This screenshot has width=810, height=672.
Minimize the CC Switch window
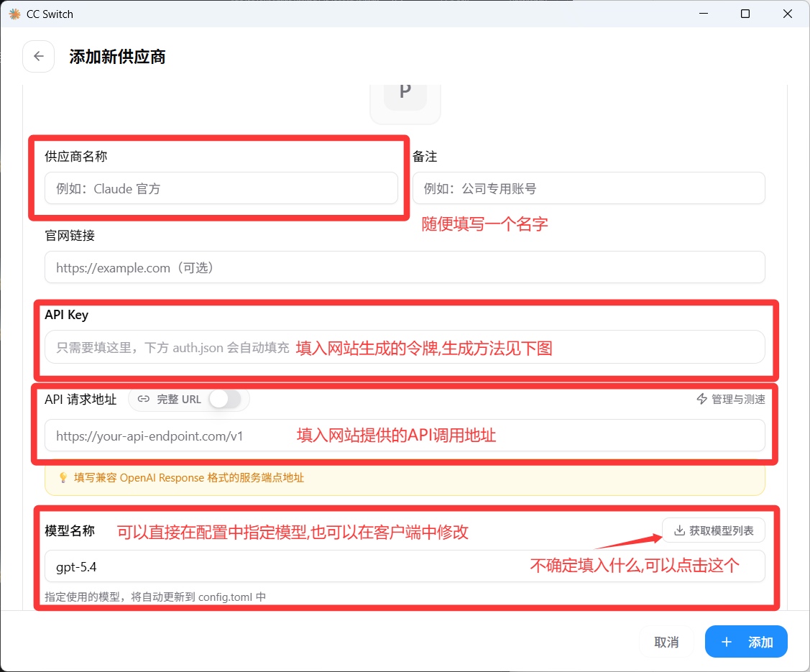[703, 13]
